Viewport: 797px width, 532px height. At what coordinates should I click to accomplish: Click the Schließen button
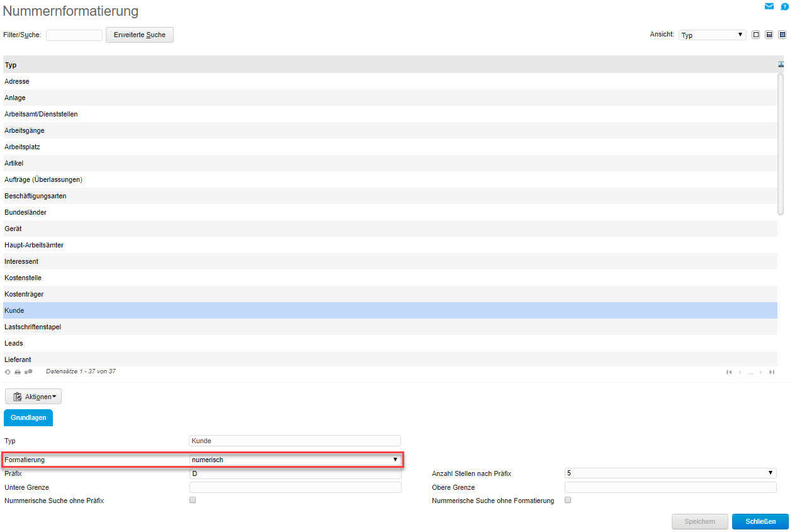(x=760, y=521)
